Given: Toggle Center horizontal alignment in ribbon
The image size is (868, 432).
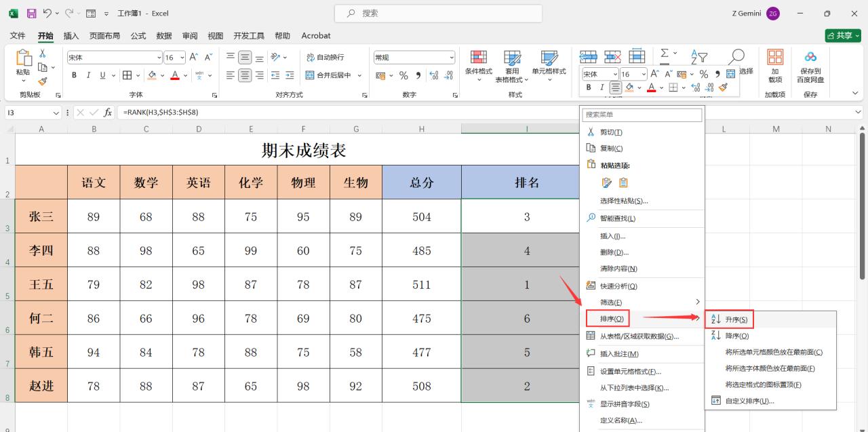Looking at the screenshot, I should pyautogui.click(x=245, y=75).
